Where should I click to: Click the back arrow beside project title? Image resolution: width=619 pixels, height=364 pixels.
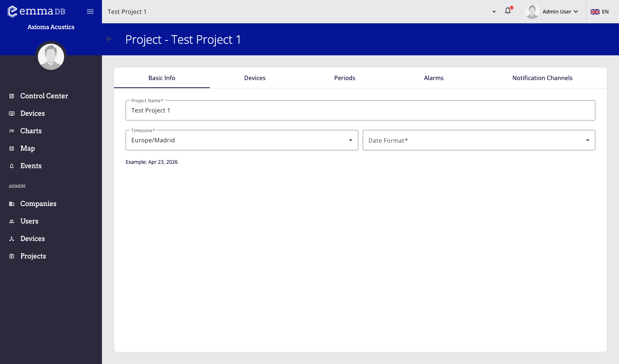tap(109, 39)
